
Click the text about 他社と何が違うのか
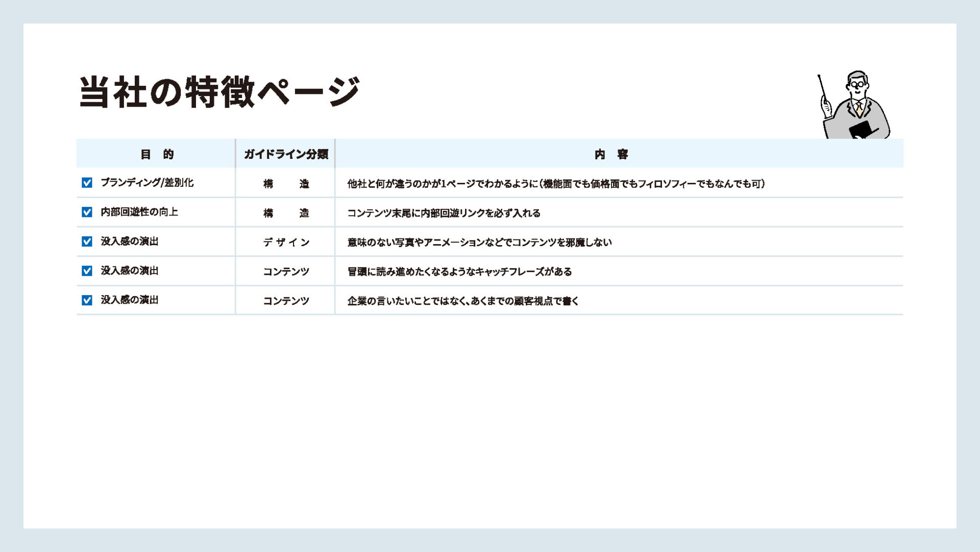555,184
